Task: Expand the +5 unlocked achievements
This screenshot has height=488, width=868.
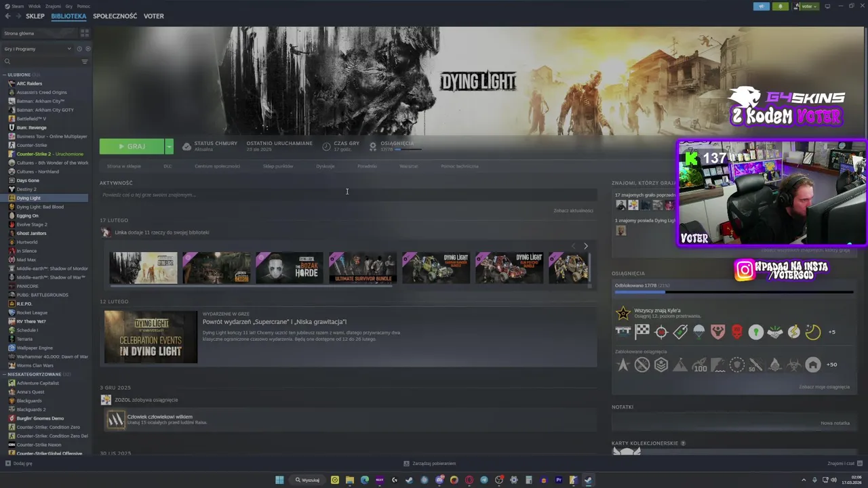Action: pyautogui.click(x=832, y=332)
